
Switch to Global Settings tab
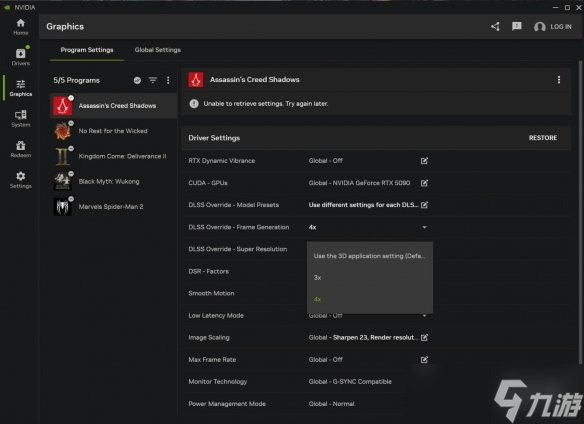coord(158,50)
